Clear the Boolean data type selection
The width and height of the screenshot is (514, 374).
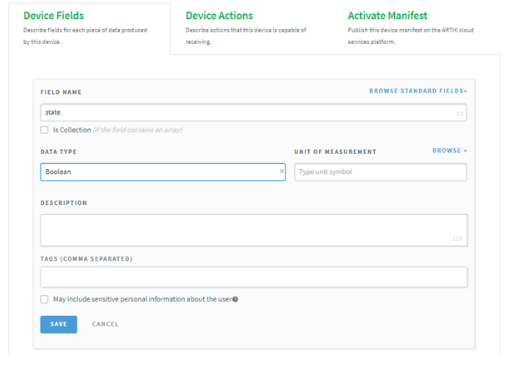282,171
